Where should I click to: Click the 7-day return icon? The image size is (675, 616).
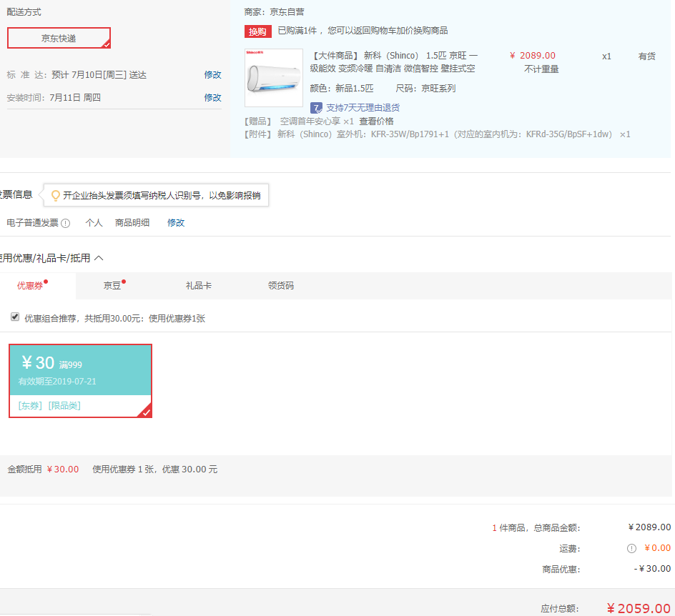[x=316, y=107]
